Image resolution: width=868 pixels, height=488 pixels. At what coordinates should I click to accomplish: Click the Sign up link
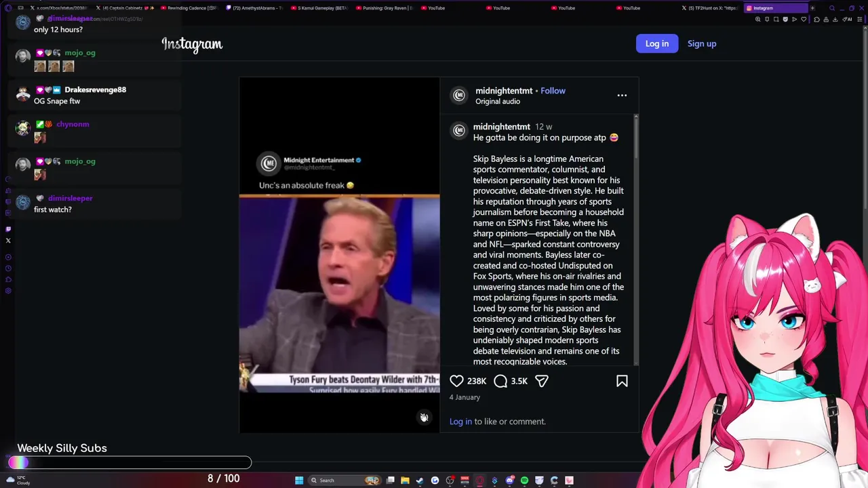(x=702, y=43)
